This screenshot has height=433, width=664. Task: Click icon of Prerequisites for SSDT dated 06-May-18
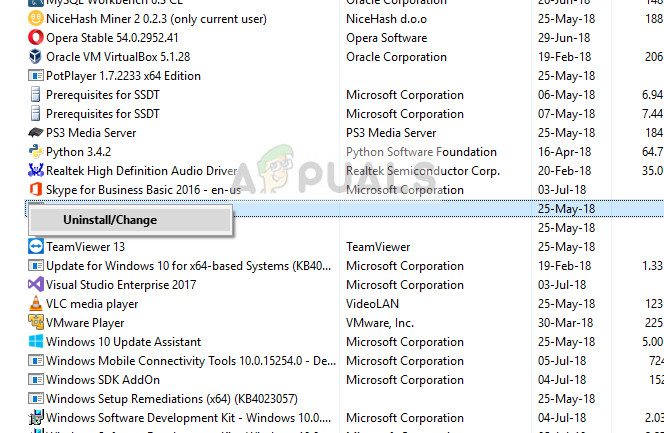(x=36, y=95)
